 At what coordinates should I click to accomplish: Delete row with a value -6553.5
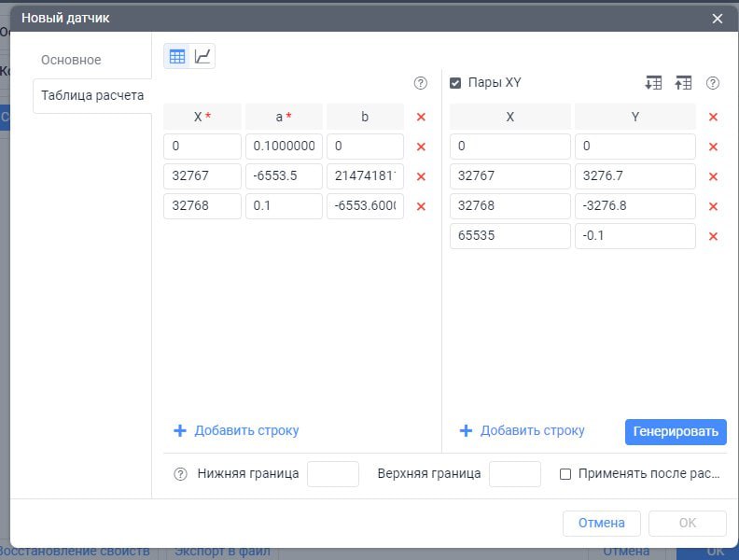[421, 176]
